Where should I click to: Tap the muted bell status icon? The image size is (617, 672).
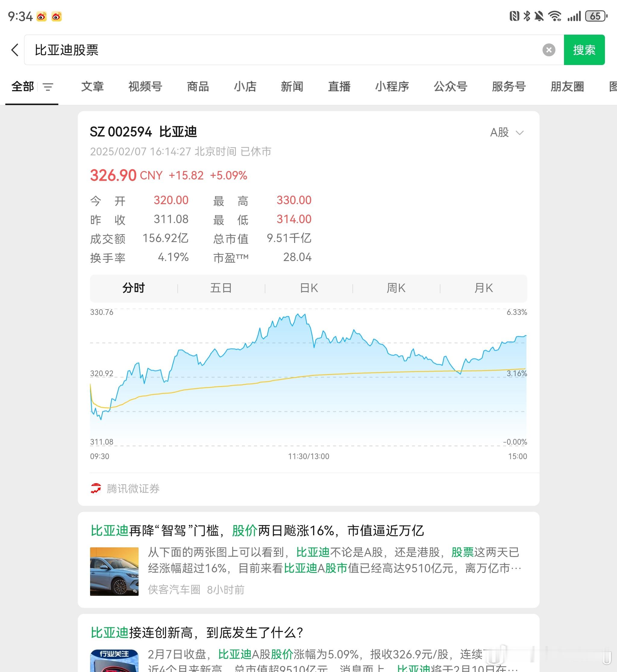point(539,16)
